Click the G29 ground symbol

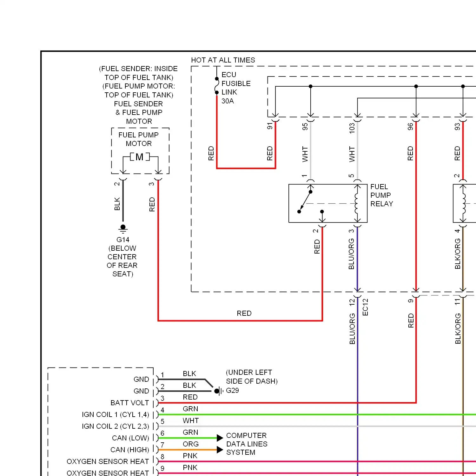[x=218, y=391]
